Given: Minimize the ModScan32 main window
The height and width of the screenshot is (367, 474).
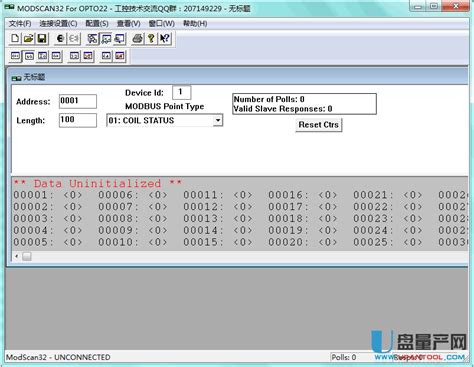Looking at the screenshot, I should pos(418,6).
